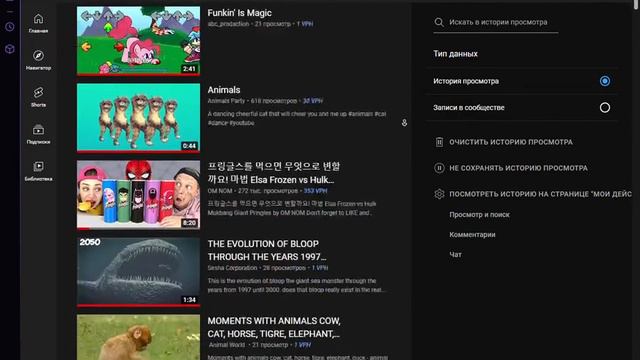Viewport: 640px width, 360px height.
Task: Select the История просмотра radio button
Action: click(x=605, y=81)
